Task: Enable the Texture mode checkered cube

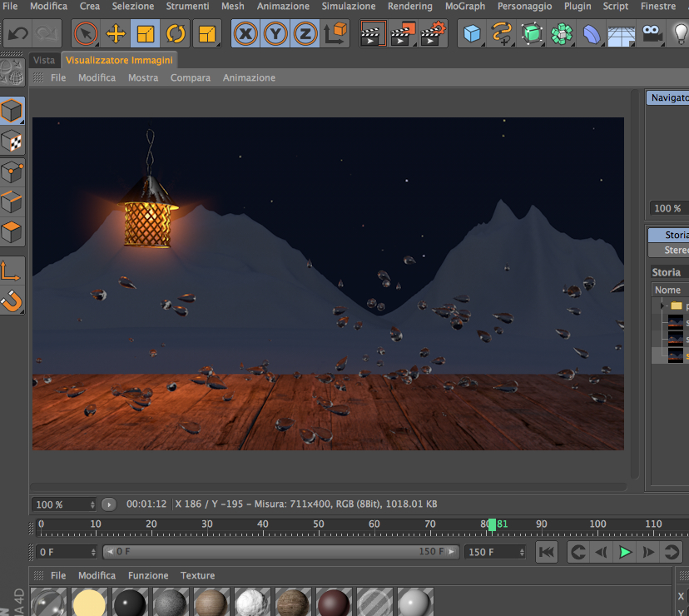Action: (12, 142)
